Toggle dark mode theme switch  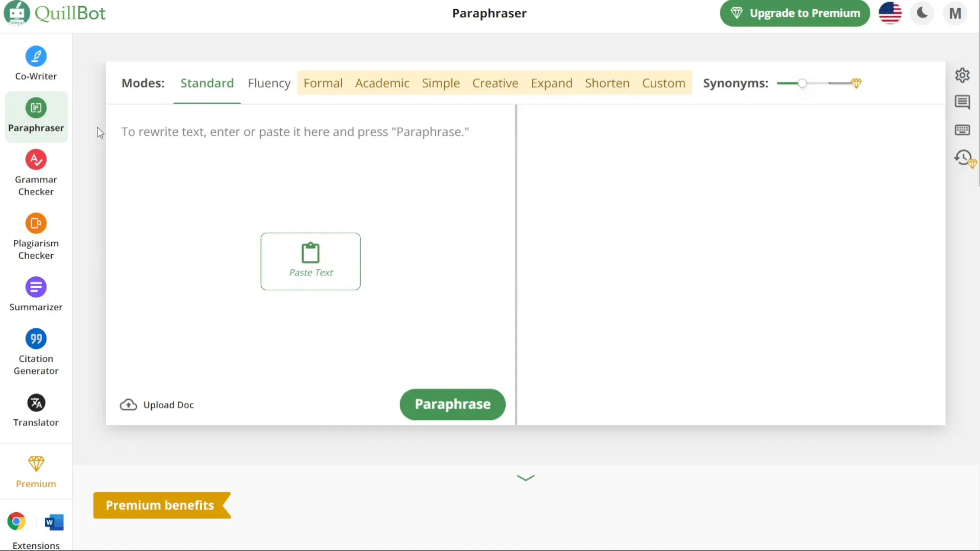(922, 13)
